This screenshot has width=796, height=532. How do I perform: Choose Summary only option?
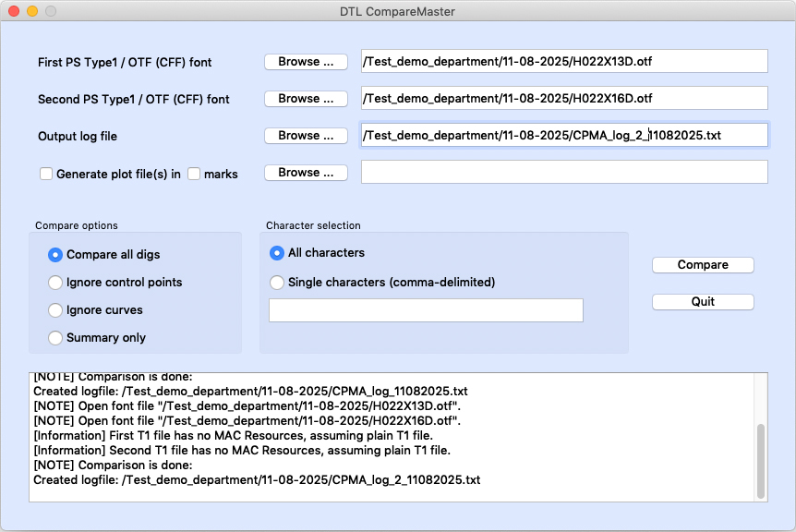(55, 337)
